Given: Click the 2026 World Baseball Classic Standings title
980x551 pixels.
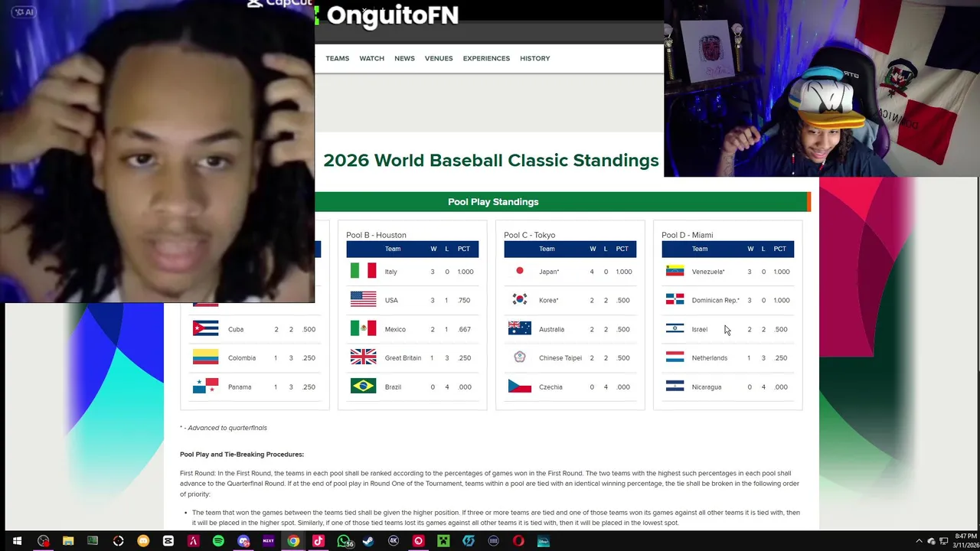Looking at the screenshot, I should [491, 160].
